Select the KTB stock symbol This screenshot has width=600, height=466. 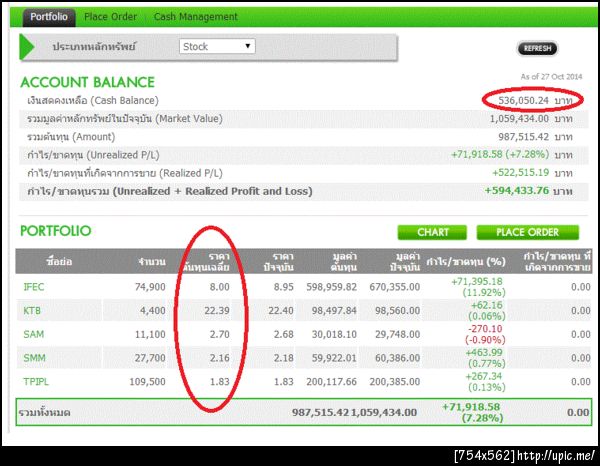[x=32, y=311]
